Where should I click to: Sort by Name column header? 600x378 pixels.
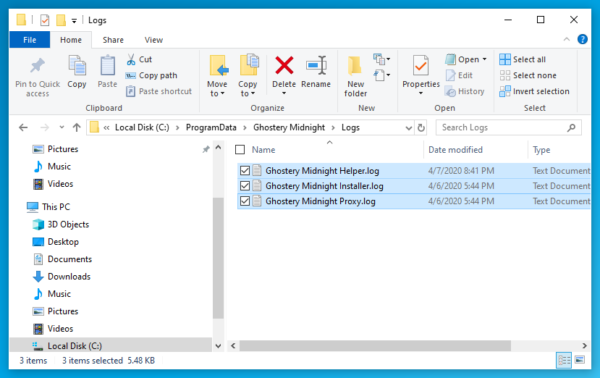pyautogui.click(x=263, y=150)
